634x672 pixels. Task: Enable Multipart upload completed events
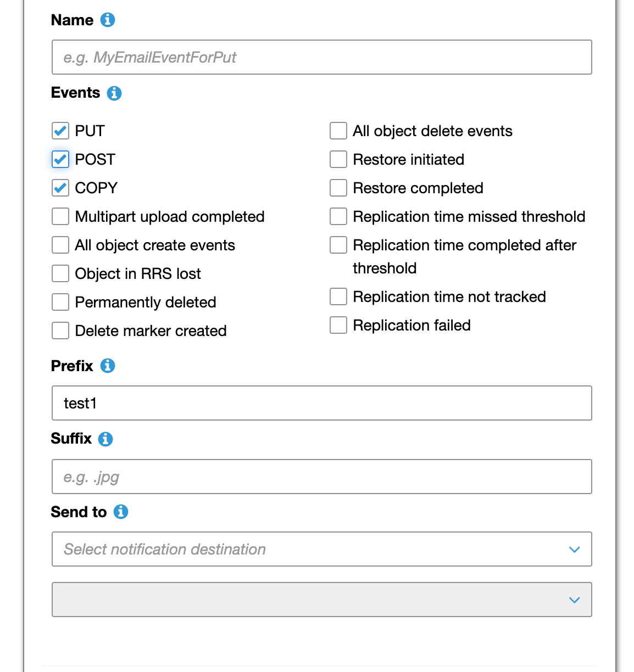click(x=60, y=216)
